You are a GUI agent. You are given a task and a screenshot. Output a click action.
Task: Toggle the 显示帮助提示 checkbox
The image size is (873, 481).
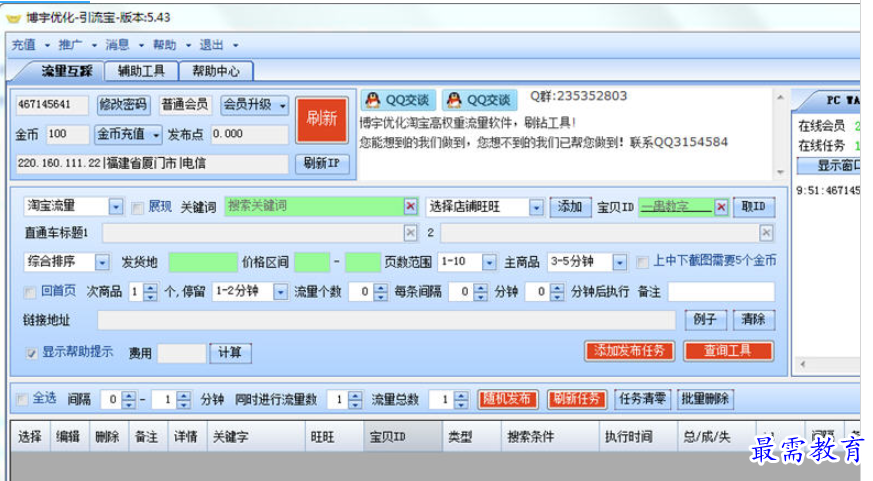31,353
